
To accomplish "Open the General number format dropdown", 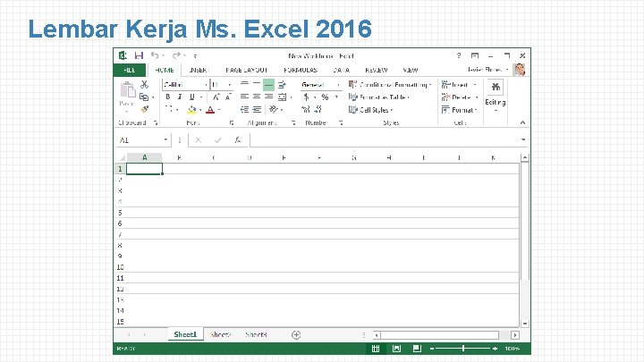I will [x=338, y=85].
